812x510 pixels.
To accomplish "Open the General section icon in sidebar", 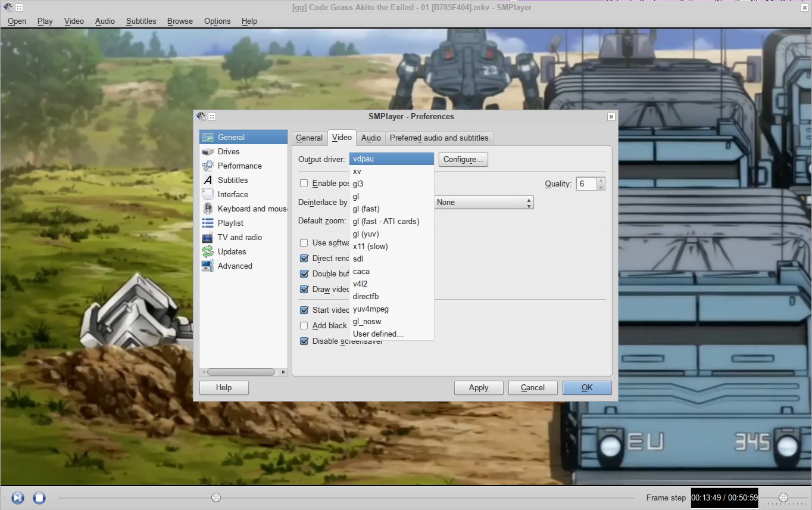I will (x=208, y=137).
